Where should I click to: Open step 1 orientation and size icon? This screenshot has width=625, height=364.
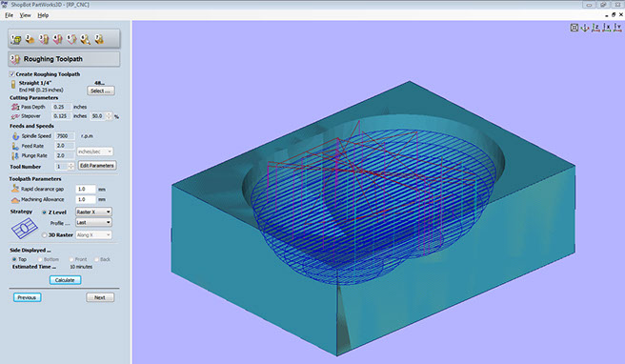click(15, 39)
